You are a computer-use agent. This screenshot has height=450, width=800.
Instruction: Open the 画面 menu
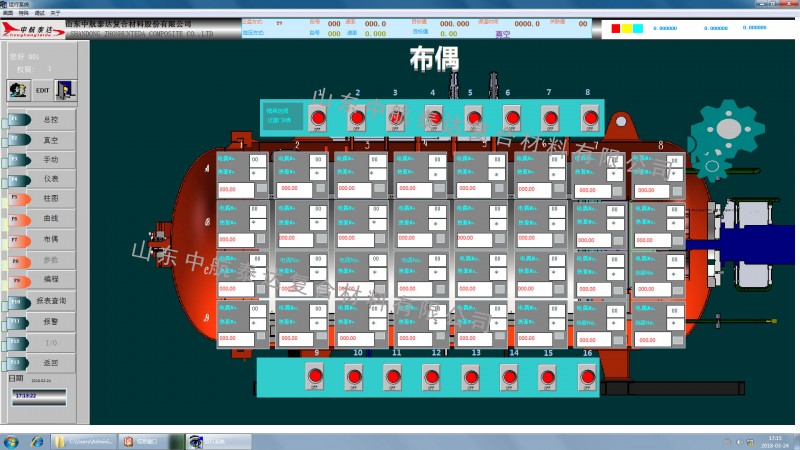[8, 13]
